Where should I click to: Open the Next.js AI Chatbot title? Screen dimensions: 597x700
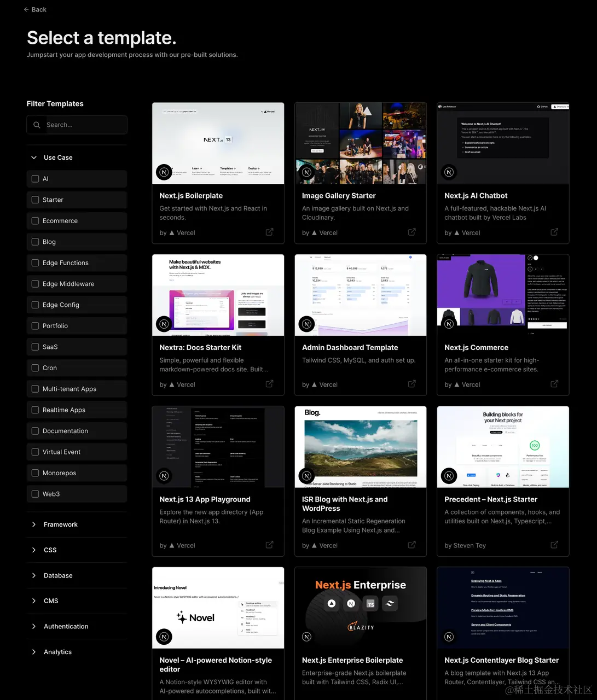476,196
